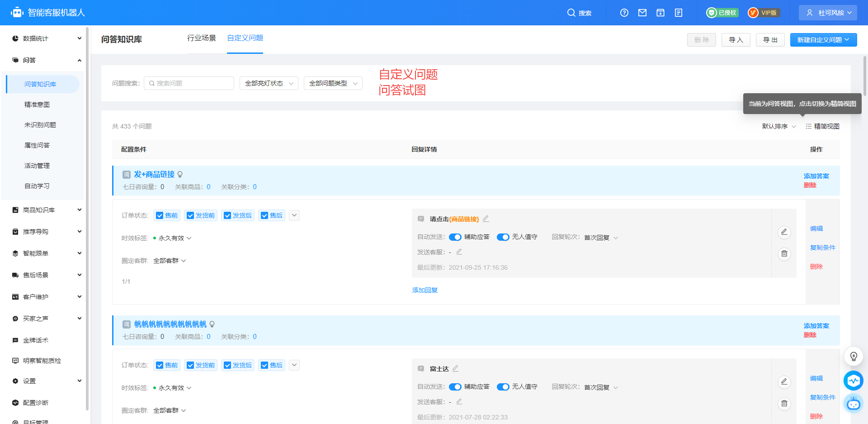Click the lightbulb next to 发+商品链接
868x424 pixels.
180,175
